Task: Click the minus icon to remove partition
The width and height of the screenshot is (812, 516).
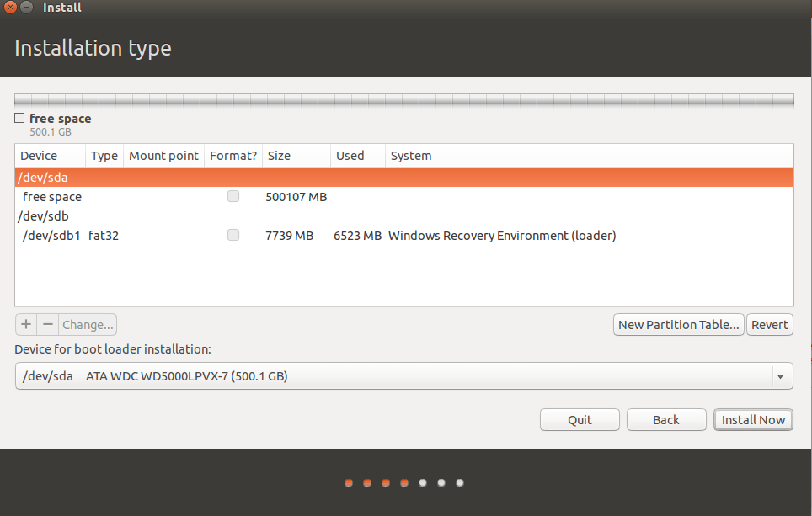Action: click(x=48, y=325)
